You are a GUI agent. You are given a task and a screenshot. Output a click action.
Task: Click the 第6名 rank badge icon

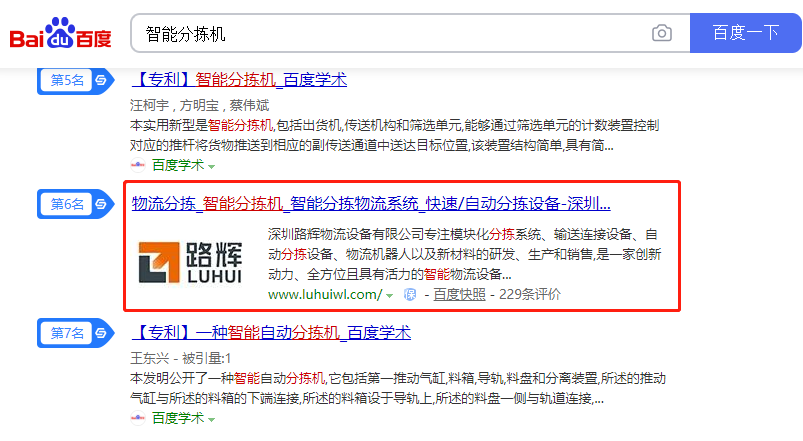pos(100,204)
